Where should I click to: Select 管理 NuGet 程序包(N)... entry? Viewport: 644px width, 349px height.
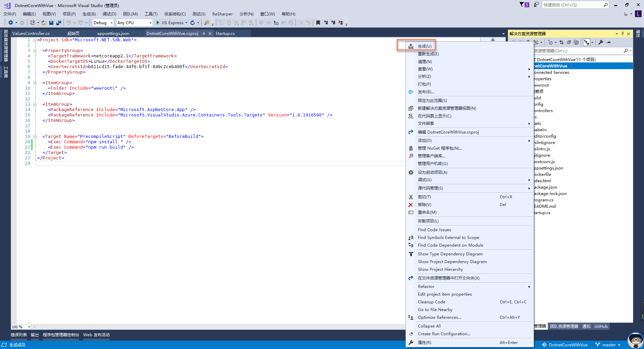pyautogui.click(x=470, y=148)
